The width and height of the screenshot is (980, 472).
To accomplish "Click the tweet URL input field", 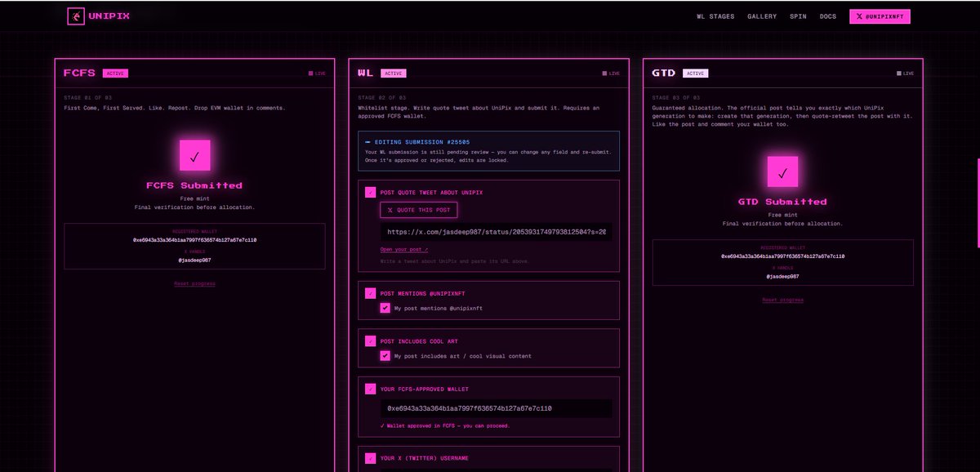I will pyautogui.click(x=496, y=232).
